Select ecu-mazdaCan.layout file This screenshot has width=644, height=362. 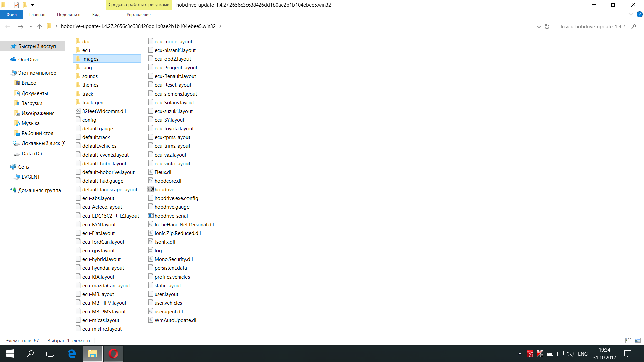[106, 285]
